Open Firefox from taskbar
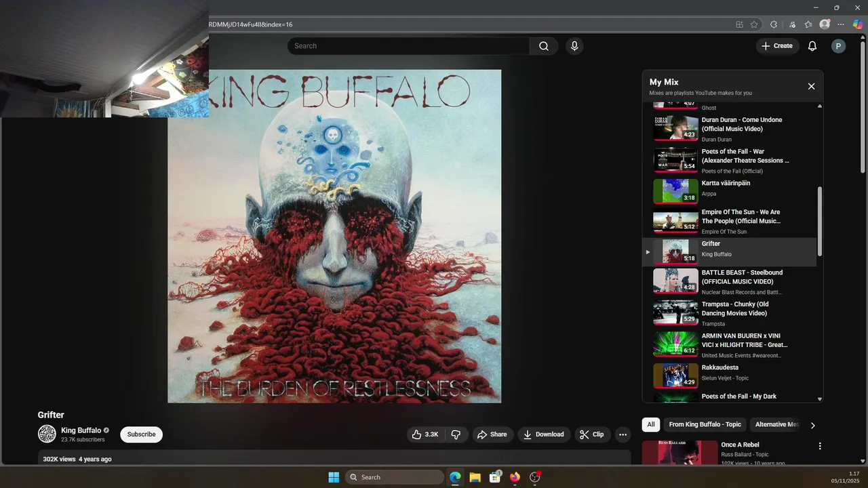 (x=515, y=477)
